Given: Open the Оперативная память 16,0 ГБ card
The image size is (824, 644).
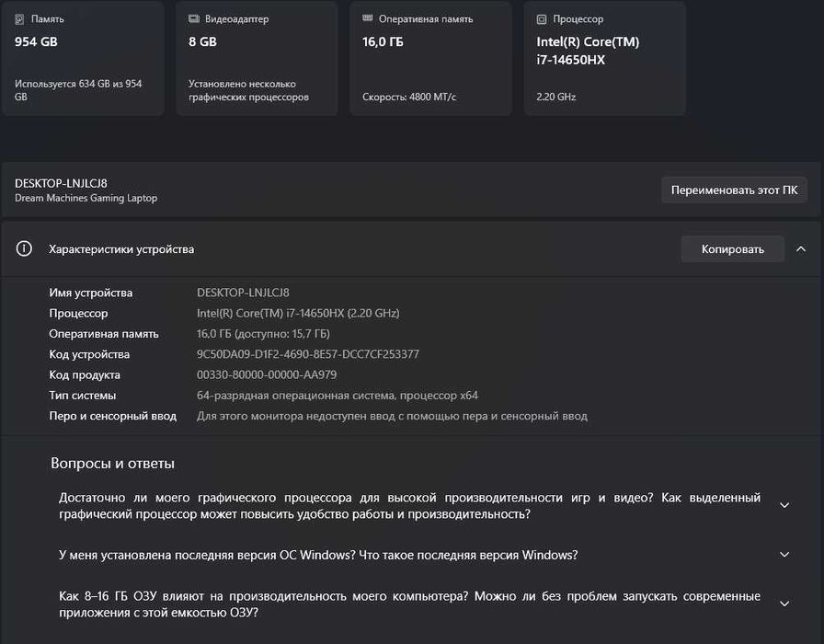Looking at the screenshot, I should pos(430,58).
